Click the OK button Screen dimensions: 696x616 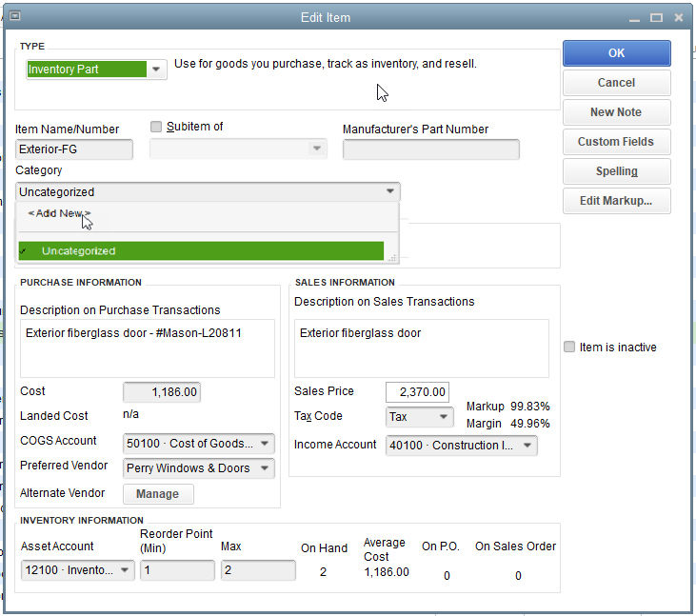tap(616, 53)
